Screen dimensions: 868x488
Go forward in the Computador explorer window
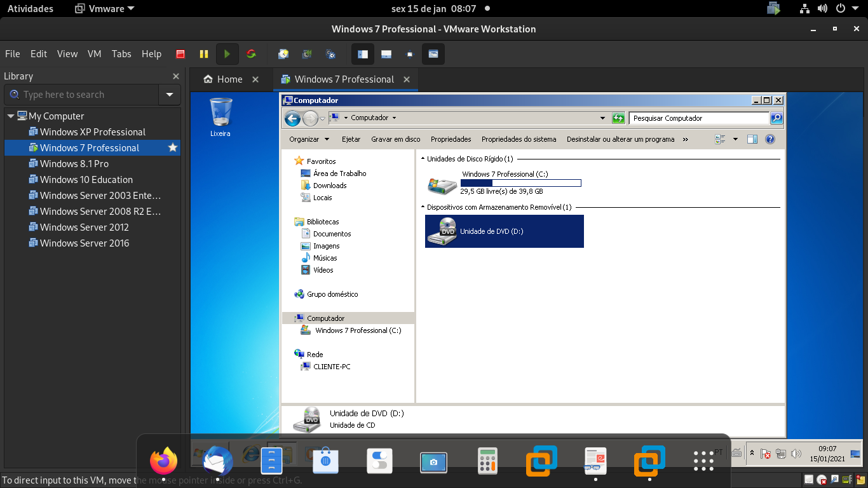coord(310,118)
